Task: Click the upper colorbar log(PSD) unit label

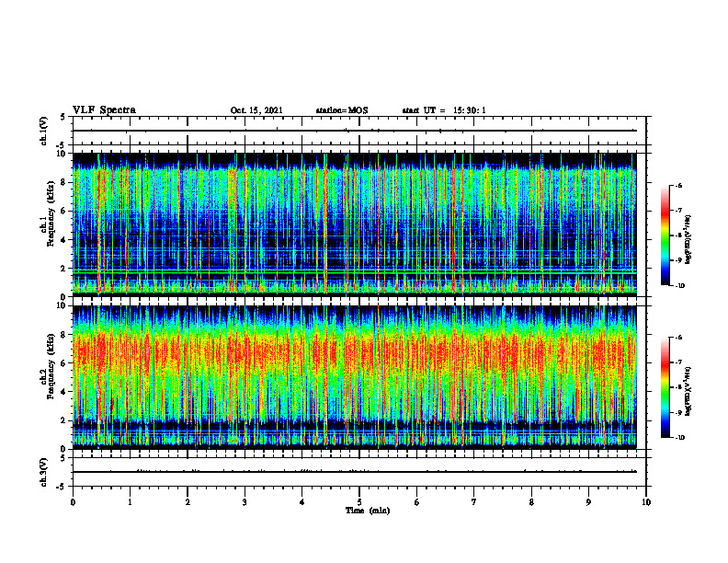Action: coord(688,239)
